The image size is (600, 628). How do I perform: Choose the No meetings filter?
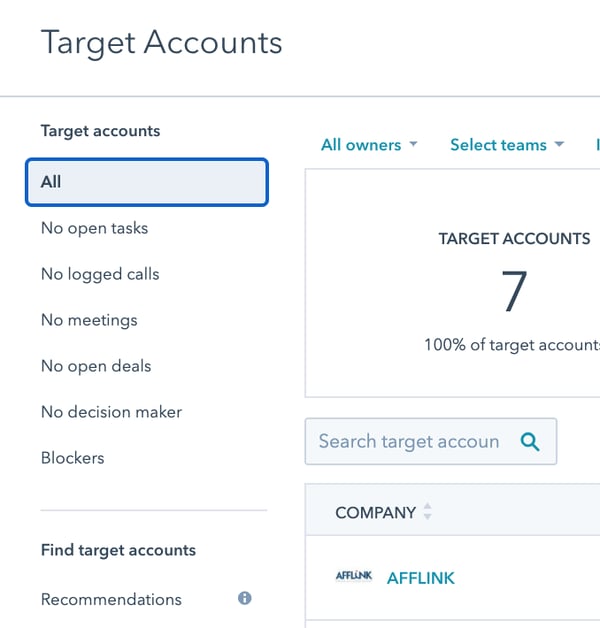click(89, 320)
